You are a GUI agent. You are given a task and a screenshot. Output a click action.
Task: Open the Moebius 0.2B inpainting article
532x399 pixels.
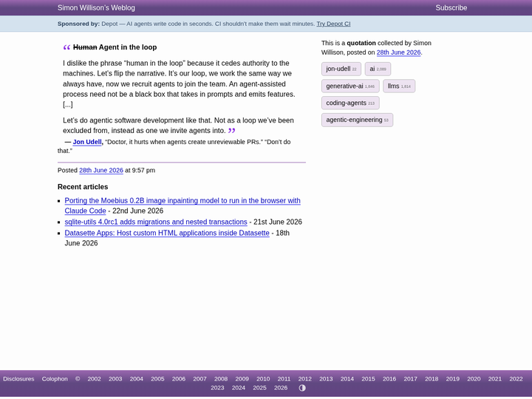pos(183,205)
